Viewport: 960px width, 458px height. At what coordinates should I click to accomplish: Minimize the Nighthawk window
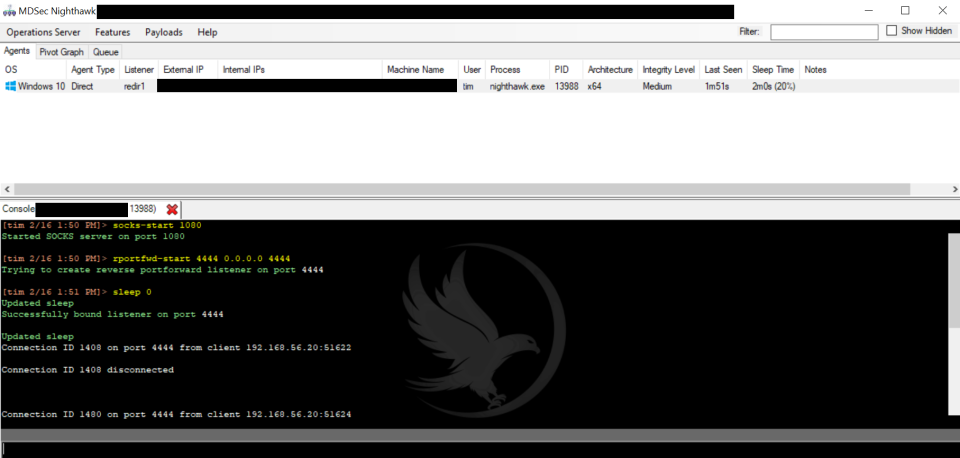pyautogui.click(x=869, y=11)
